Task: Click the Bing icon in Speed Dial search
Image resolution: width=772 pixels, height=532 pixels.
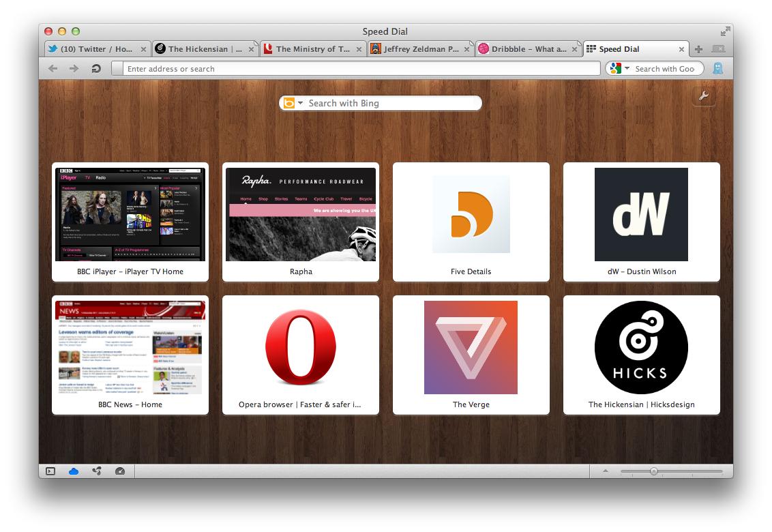Action: [289, 103]
